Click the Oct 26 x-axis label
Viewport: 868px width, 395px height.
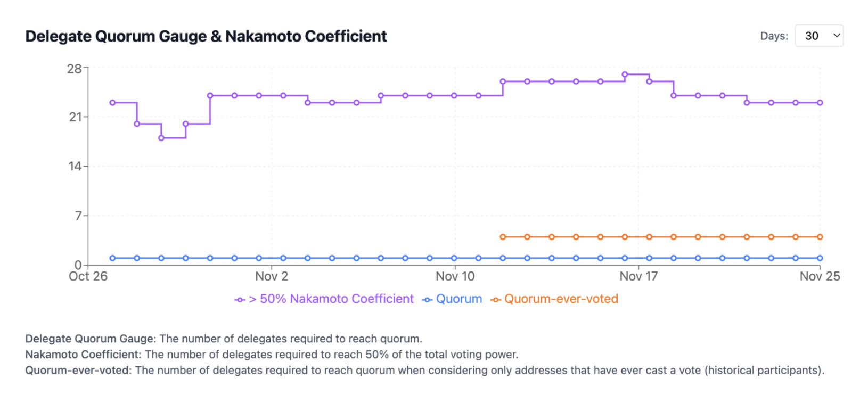point(88,276)
